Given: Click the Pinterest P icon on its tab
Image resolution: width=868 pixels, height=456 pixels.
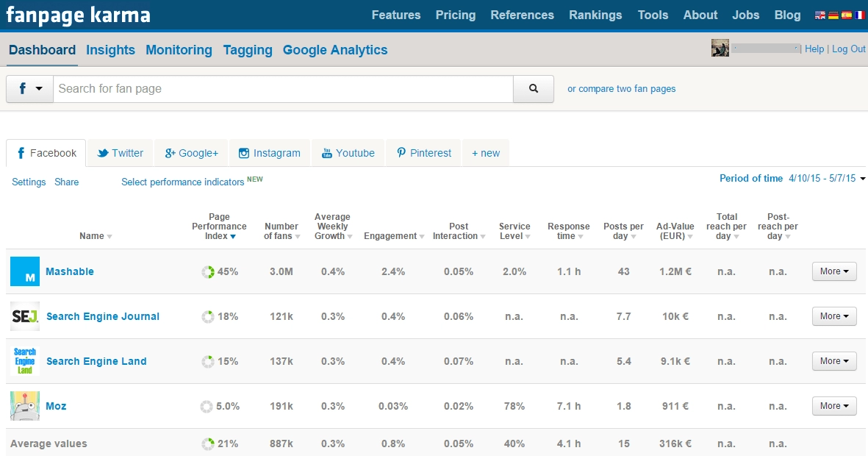Looking at the screenshot, I should 401,153.
